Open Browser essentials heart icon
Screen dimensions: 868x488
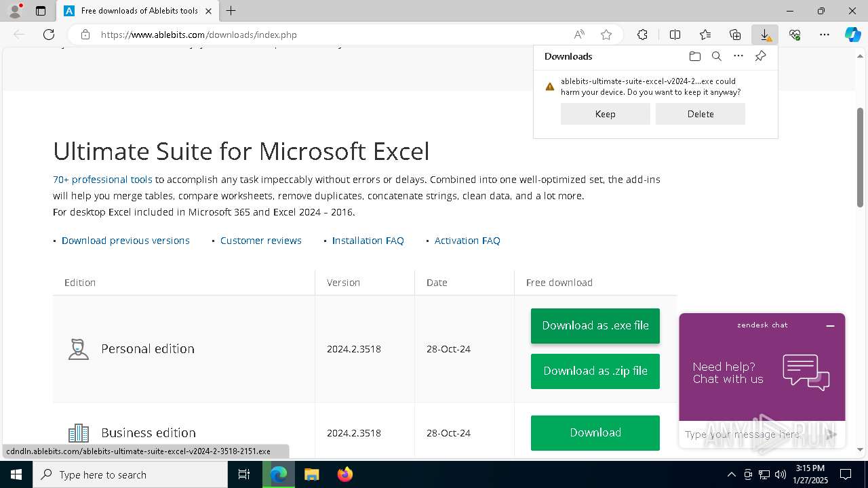pos(795,35)
